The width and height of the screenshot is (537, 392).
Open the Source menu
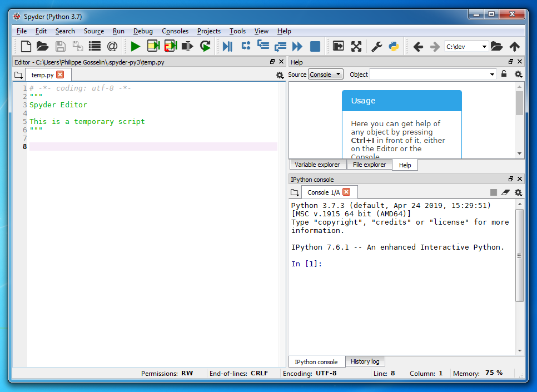click(x=94, y=31)
